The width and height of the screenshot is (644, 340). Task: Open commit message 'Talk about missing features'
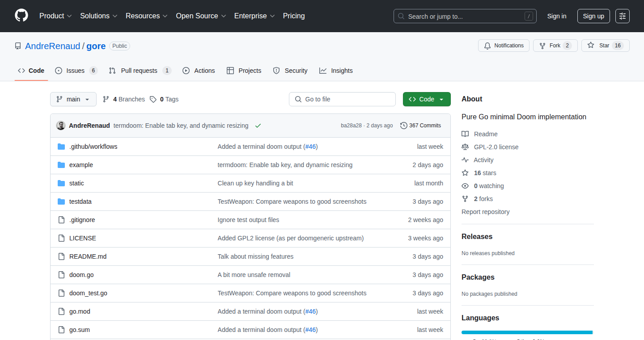pos(255,256)
